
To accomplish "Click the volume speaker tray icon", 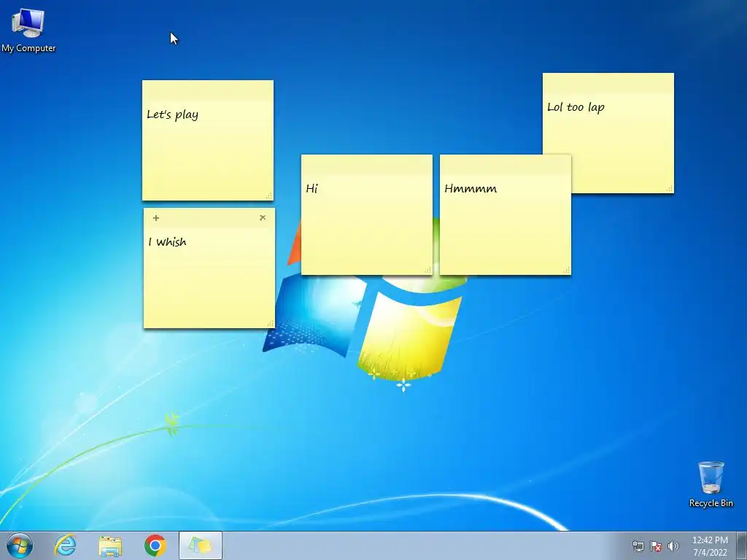I will tap(673, 546).
